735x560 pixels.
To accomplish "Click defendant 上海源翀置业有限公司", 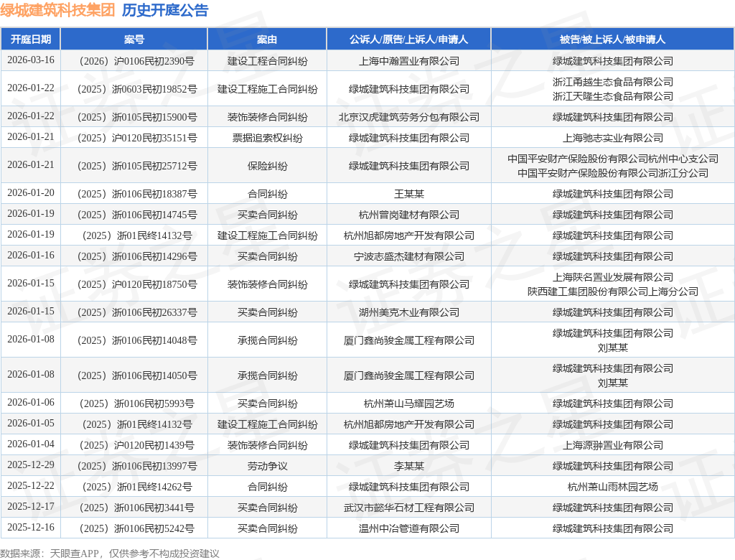I will (613, 446).
